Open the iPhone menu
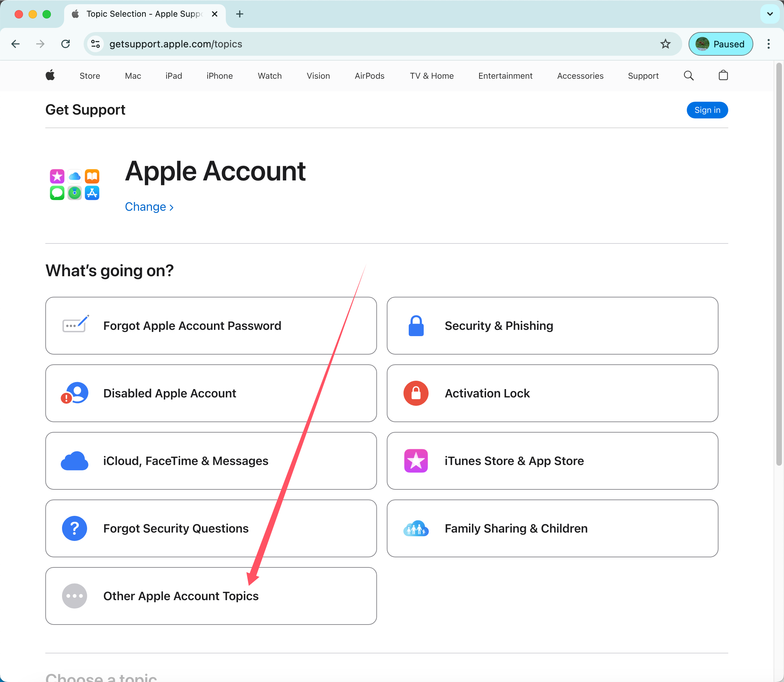 [220, 76]
